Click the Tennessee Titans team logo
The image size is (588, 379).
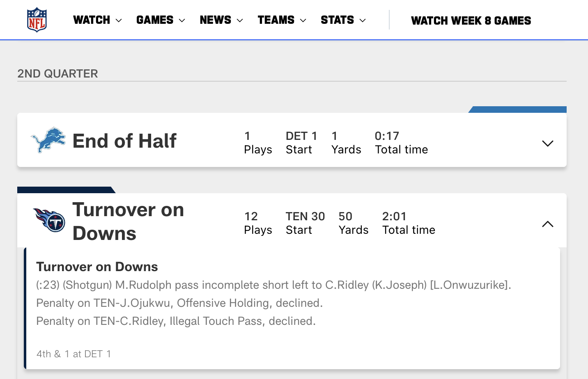point(49,220)
